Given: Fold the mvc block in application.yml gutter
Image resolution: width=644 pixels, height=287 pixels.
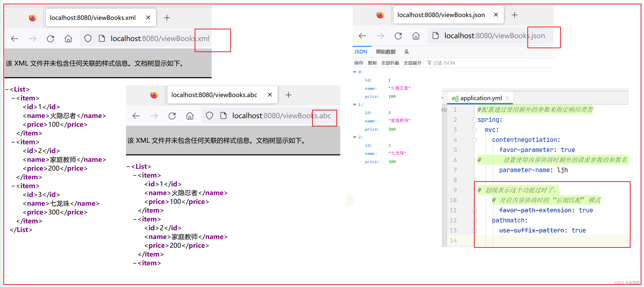Looking at the screenshot, I should (x=474, y=130).
